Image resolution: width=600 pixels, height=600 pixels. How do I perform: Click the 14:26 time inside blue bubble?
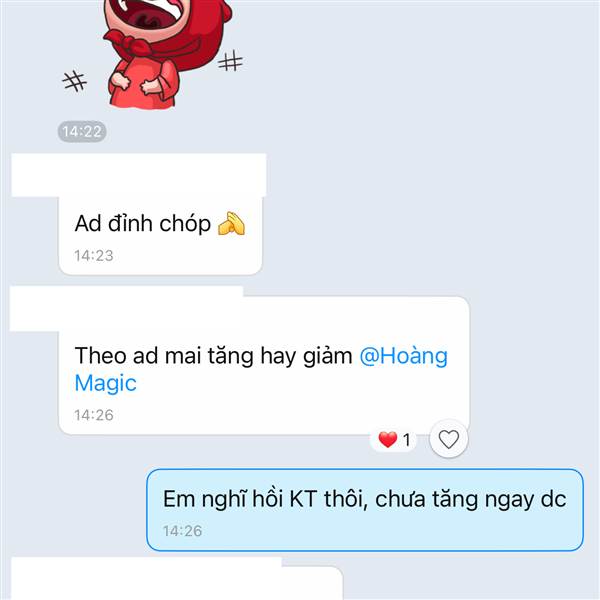[x=182, y=531]
